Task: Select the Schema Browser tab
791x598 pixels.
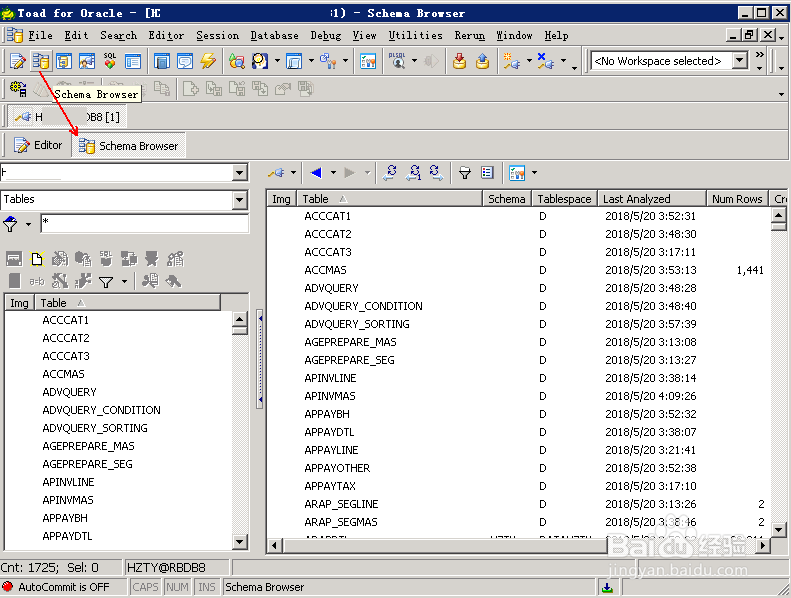Action: (129, 146)
